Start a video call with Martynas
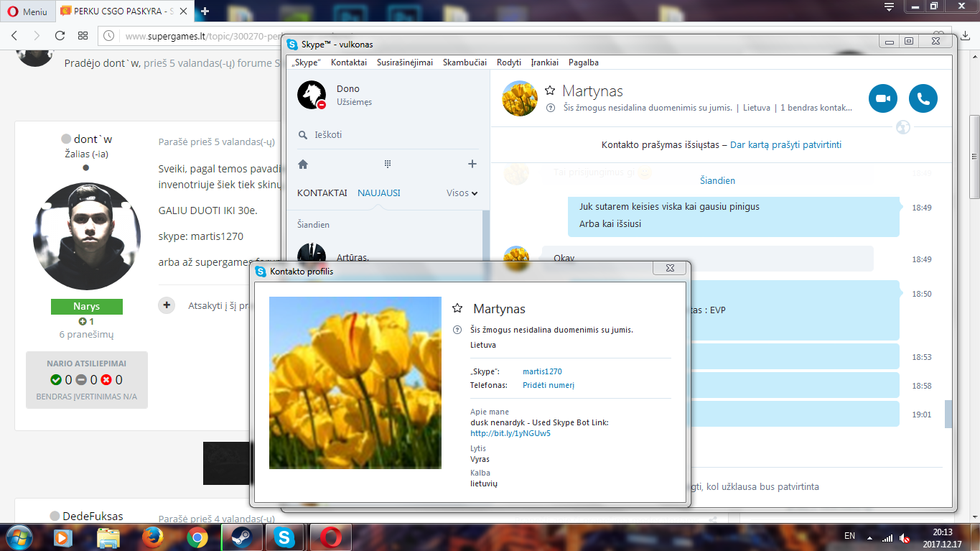This screenshot has height=551, width=980. coord(883,98)
